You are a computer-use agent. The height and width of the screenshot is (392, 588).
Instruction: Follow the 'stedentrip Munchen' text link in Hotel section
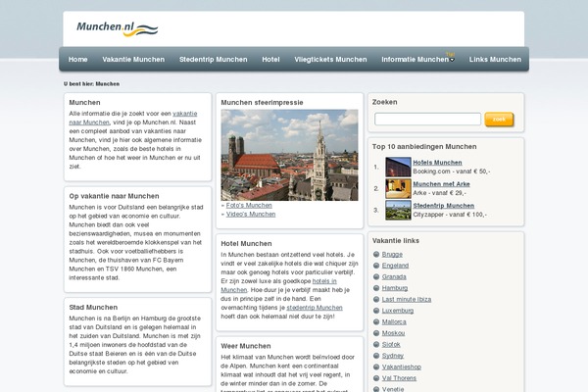pos(315,308)
